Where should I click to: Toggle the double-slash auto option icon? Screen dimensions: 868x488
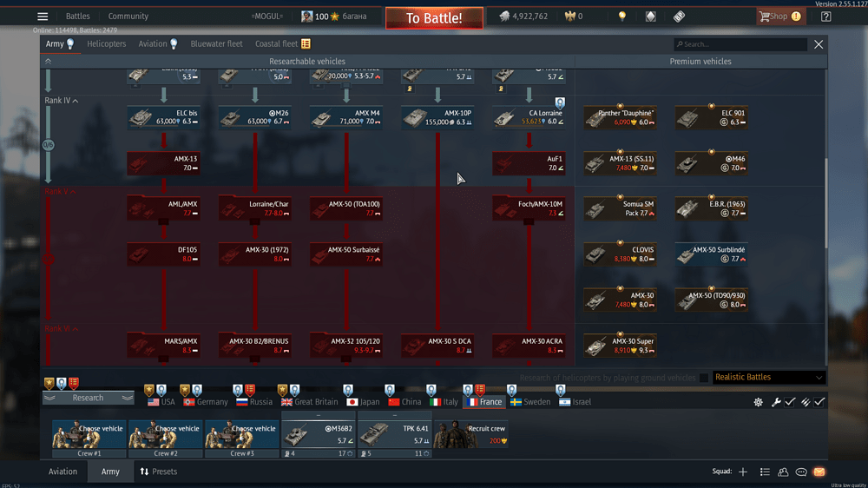(806, 402)
